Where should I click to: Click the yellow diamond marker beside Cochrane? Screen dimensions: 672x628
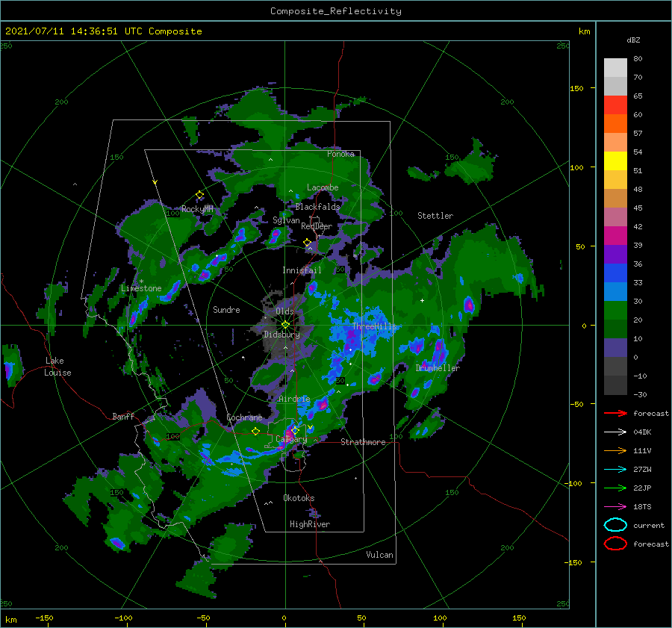[256, 432]
